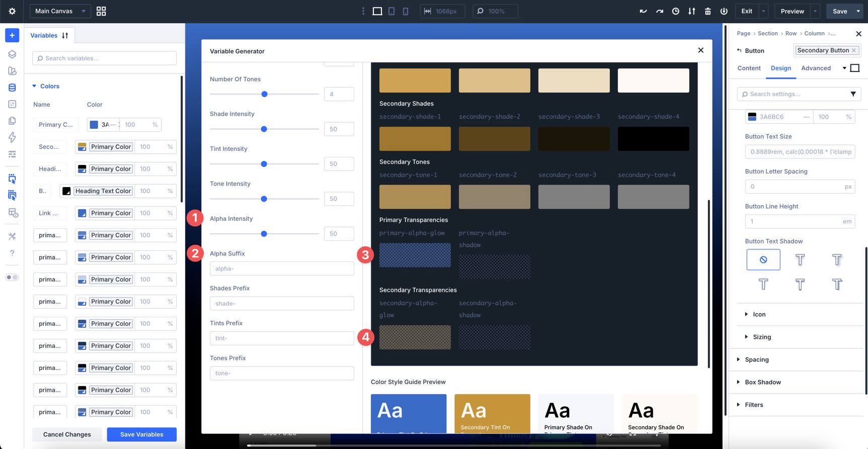The image size is (868, 449).
Task: Click the Tints Prefix input field
Action: [282, 338]
